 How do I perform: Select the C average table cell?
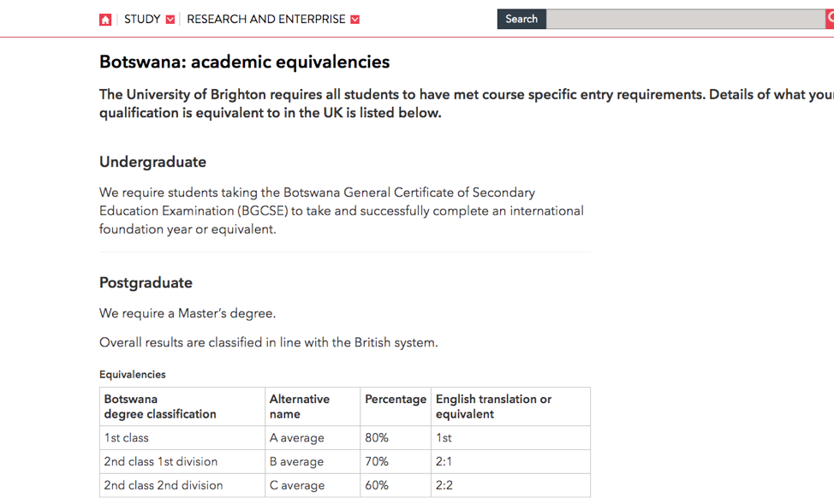coord(297,485)
